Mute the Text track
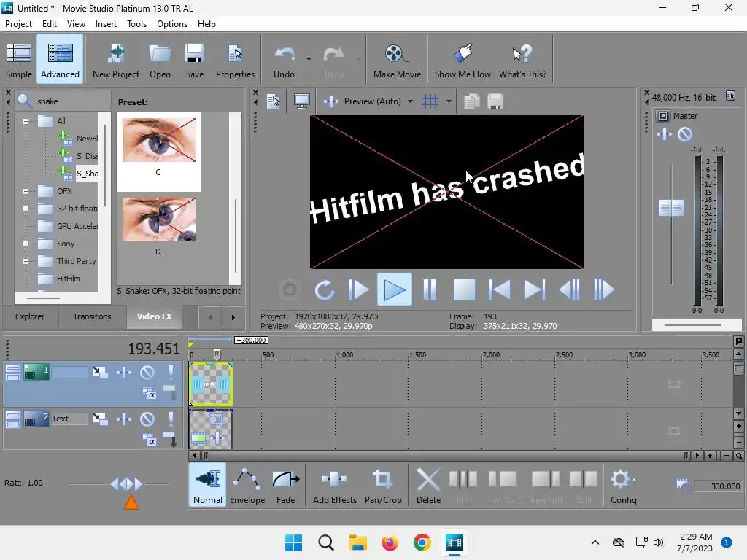 pyautogui.click(x=147, y=419)
